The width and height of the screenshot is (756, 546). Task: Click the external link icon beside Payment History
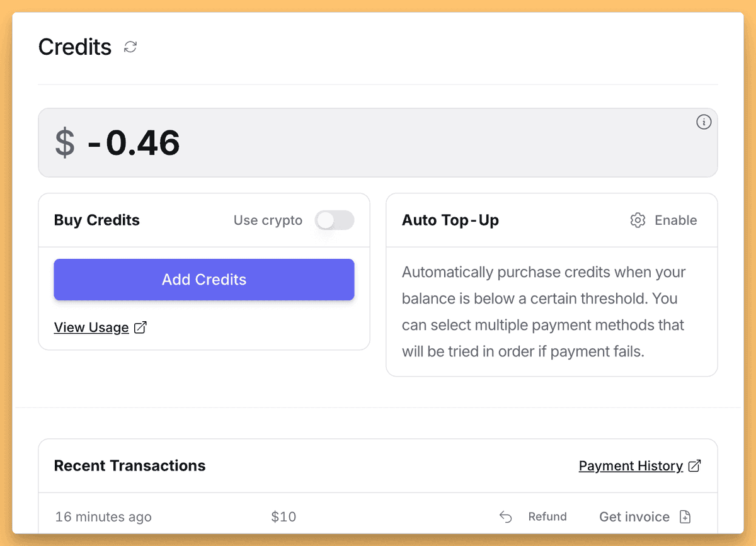click(x=695, y=465)
